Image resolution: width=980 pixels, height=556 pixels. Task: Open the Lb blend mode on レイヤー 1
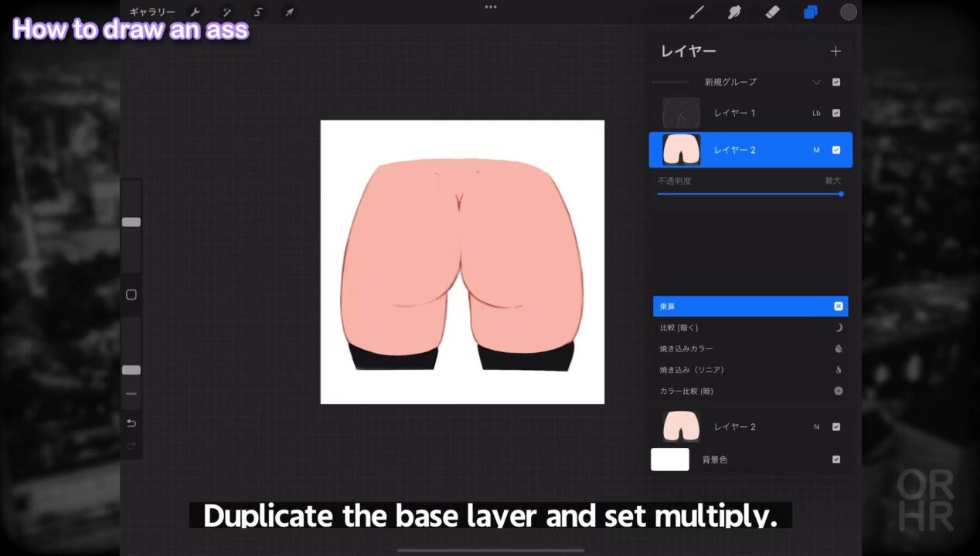(816, 113)
